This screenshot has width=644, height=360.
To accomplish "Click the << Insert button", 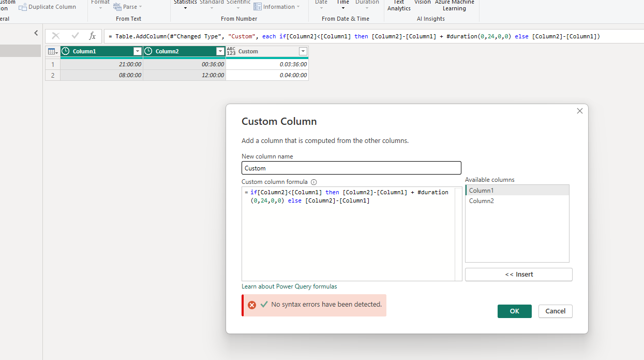I will pyautogui.click(x=519, y=275).
